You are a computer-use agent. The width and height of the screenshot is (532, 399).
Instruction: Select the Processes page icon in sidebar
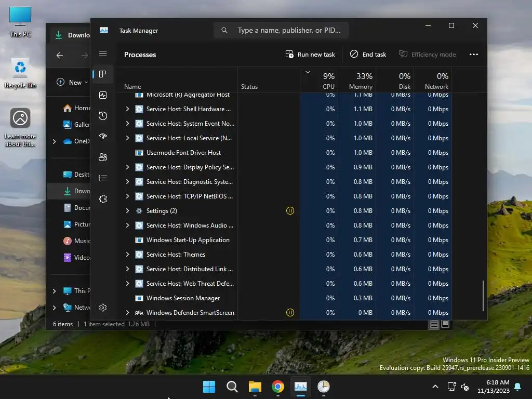tap(103, 74)
